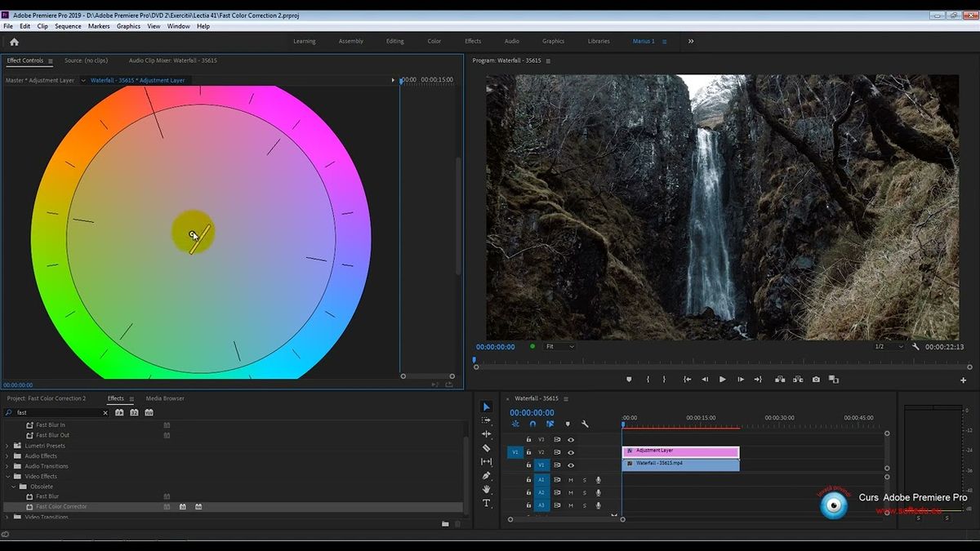Step back one frame
Image resolution: width=980 pixels, height=551 pixels.
tap(705, 380)
